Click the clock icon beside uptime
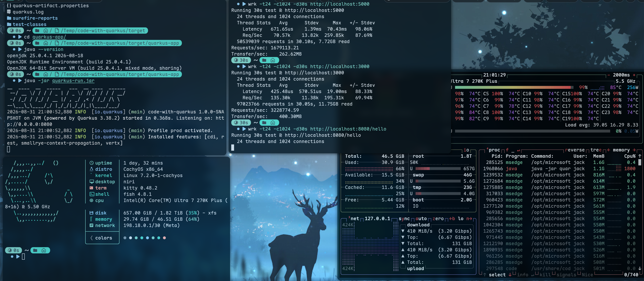 point(91,163)
